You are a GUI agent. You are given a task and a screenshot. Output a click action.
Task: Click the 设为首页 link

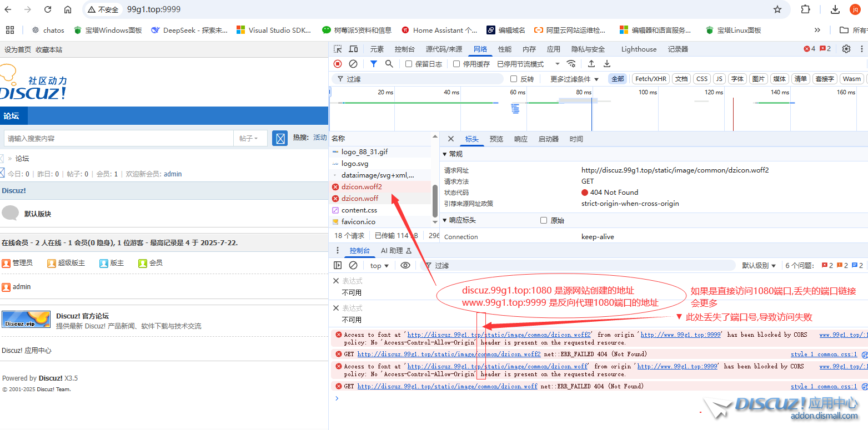pyautogui.click(x=18, y=49)
